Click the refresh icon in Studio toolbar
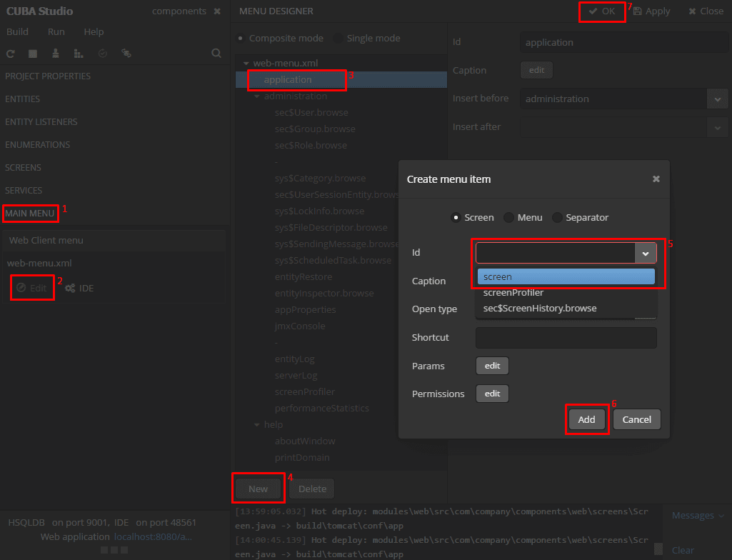This screenshot has height=560, width=732. pos(10,54)
